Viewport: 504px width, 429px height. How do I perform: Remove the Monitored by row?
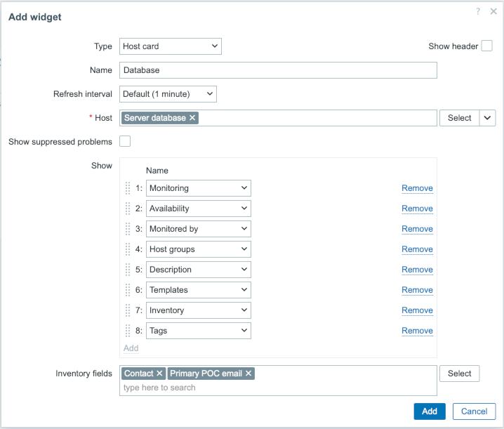417,229
